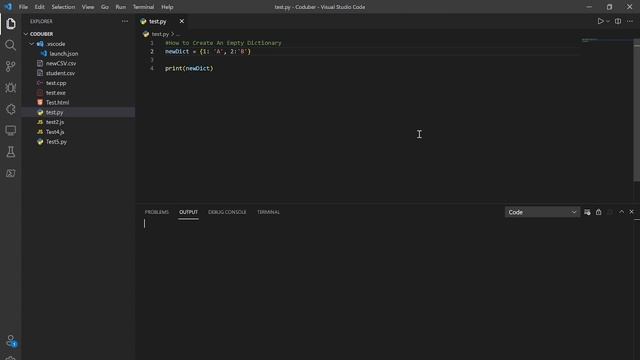Screen dimensions: 640x360
Task: Open the Help menu
Action: [167, 7]
